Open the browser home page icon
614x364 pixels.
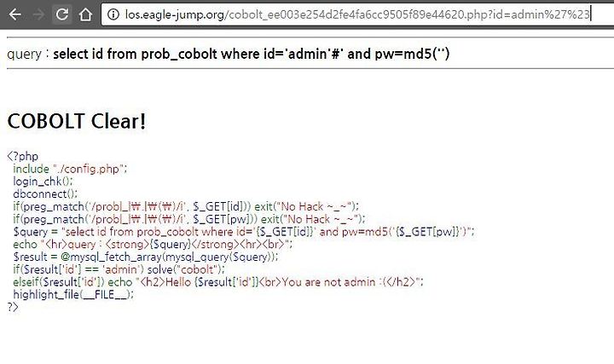point(85,14)
